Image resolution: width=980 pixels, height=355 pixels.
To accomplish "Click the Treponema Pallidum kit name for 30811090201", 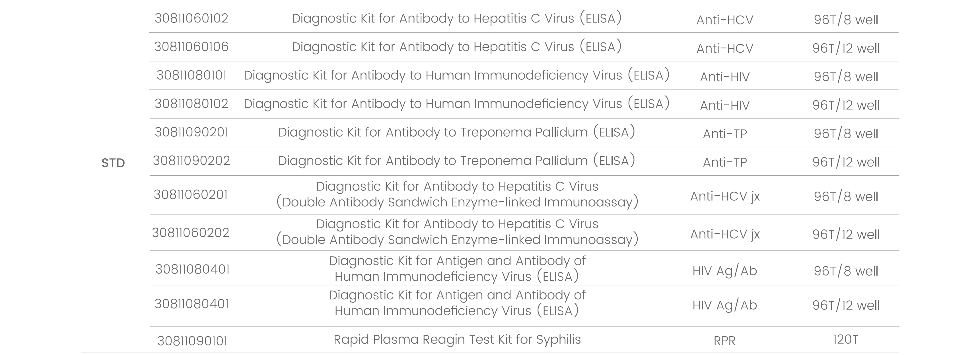I will pyautogui.click(x=456, y=132).
